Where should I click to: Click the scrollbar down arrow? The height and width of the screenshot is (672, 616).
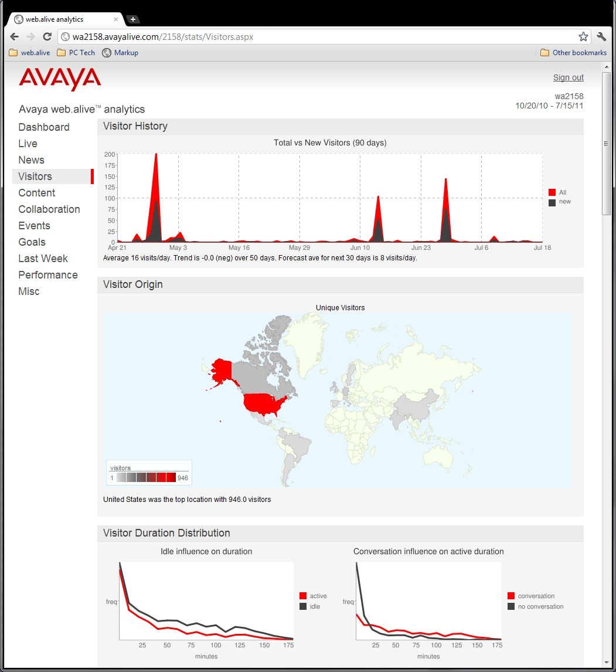606,663
